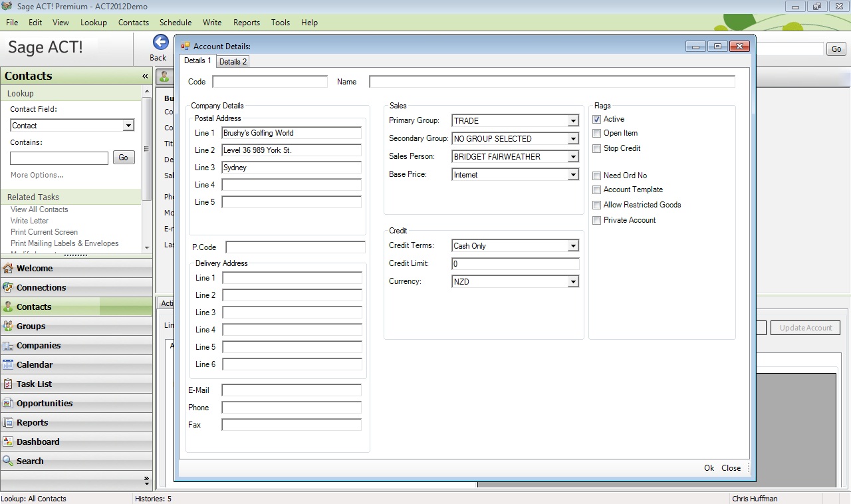The width and height of the screenshot is (851, 504).
Task: Click the Opportunities icon in sidebar
Action: click(x=8, y=404)
